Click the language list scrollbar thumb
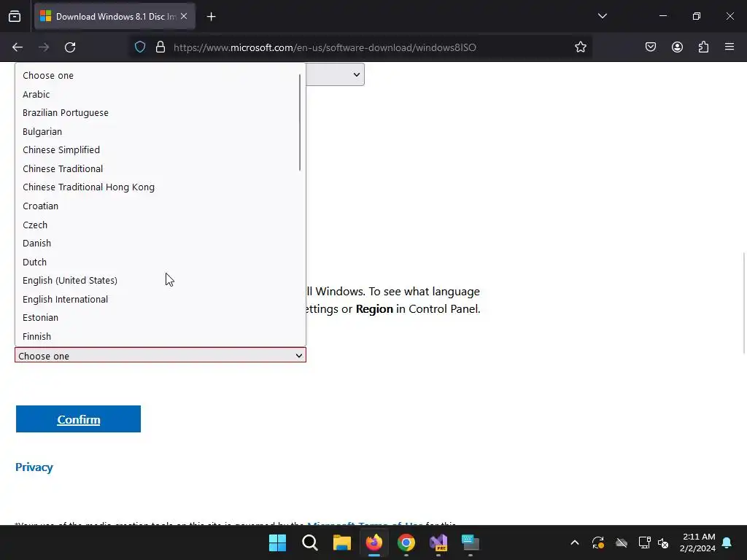 (300, 122)
